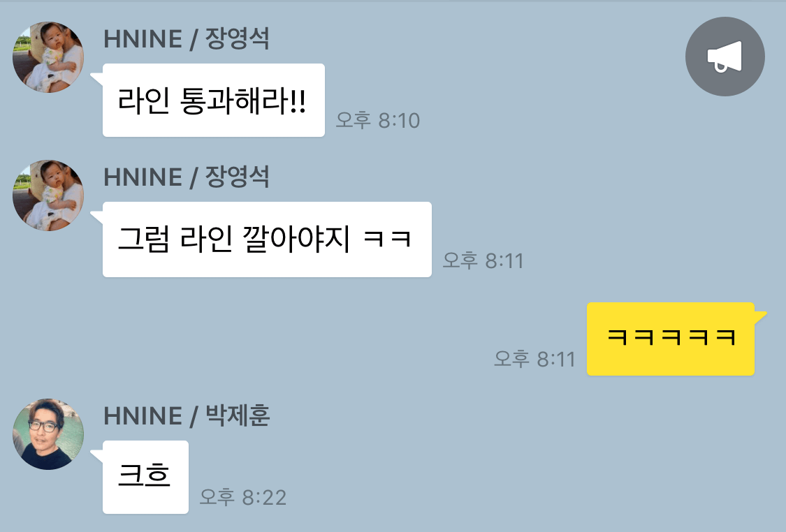This screenshot has width=786, height=532.
Task: Click the yellow ㅋㅋㅋㅋㅋ message bubble
Action: coord(671,339)
